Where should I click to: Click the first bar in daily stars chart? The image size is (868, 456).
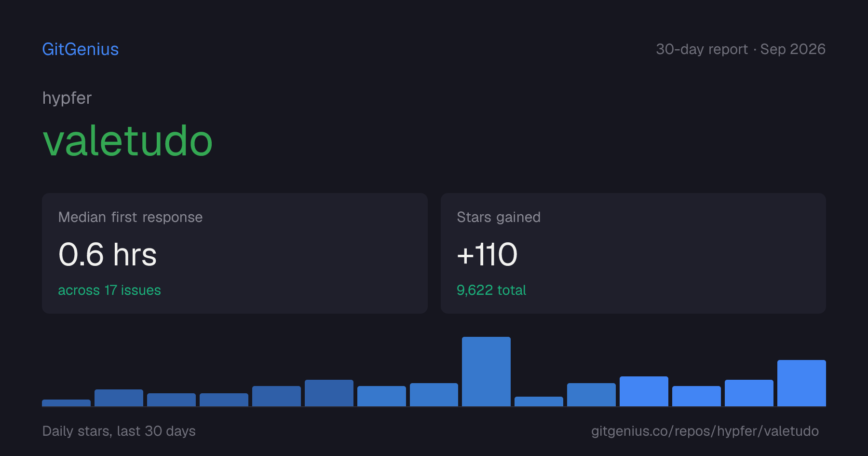pos(66,403)
